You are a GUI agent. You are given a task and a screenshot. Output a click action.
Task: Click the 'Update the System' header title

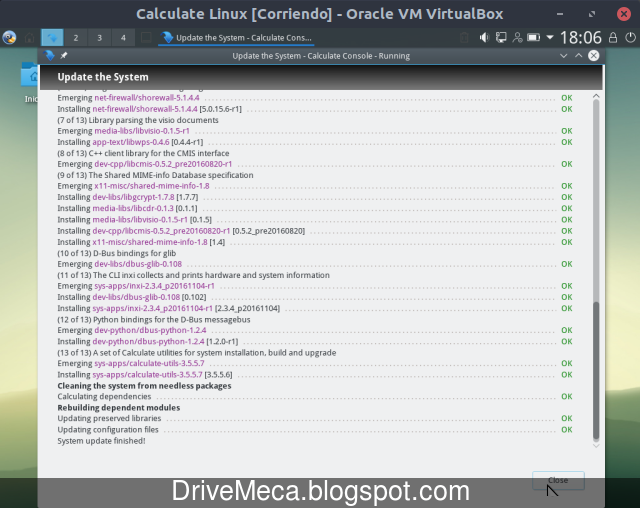(103, 77)
